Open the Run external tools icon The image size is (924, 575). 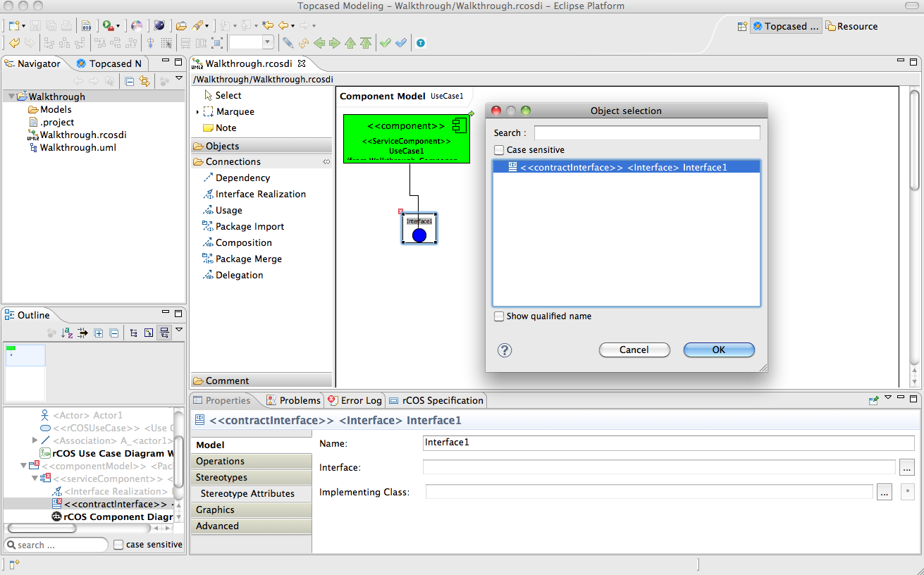(108, 26)
